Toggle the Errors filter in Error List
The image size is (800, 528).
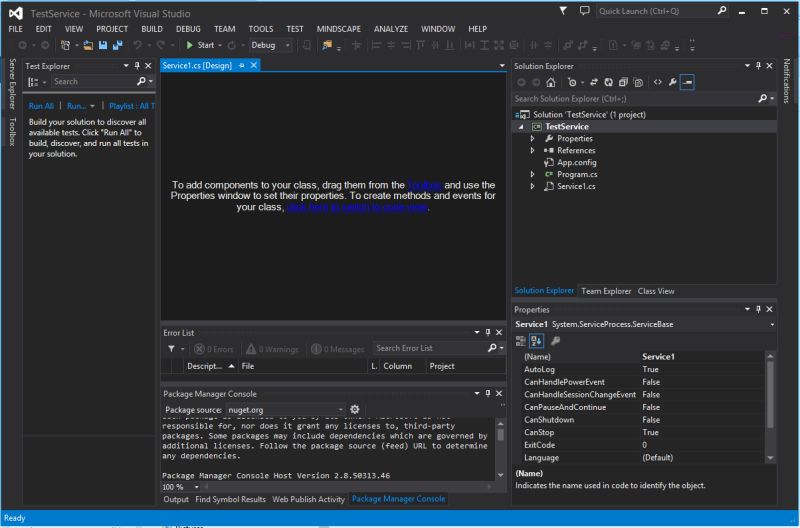click(212, 349)
